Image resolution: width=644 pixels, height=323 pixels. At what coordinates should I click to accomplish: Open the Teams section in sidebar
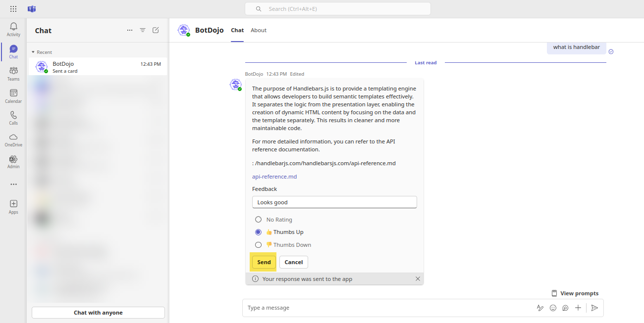pos(13,74)
